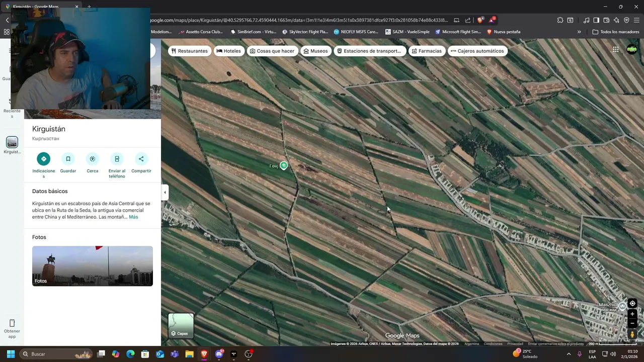Viewport: 644px width, 362px height.
Task: Open the Google apps grid menu
Action: point(615,49)
